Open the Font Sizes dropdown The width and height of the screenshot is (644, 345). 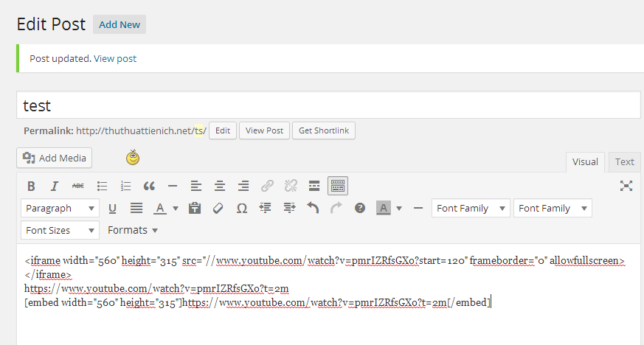pos(60,230)
